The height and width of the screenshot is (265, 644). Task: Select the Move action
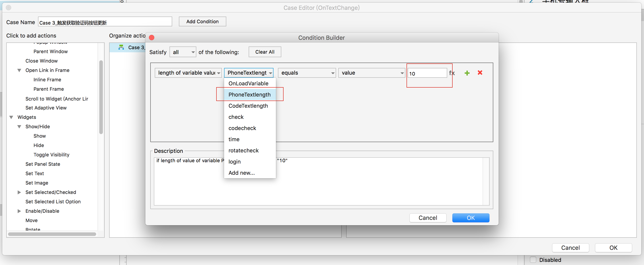[32, 221]
